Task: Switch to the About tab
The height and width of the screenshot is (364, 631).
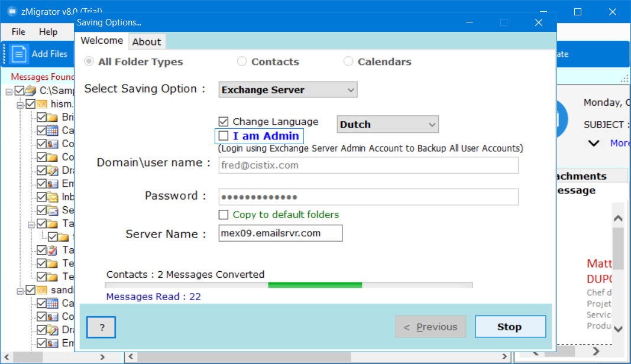Action: point(147,42)
